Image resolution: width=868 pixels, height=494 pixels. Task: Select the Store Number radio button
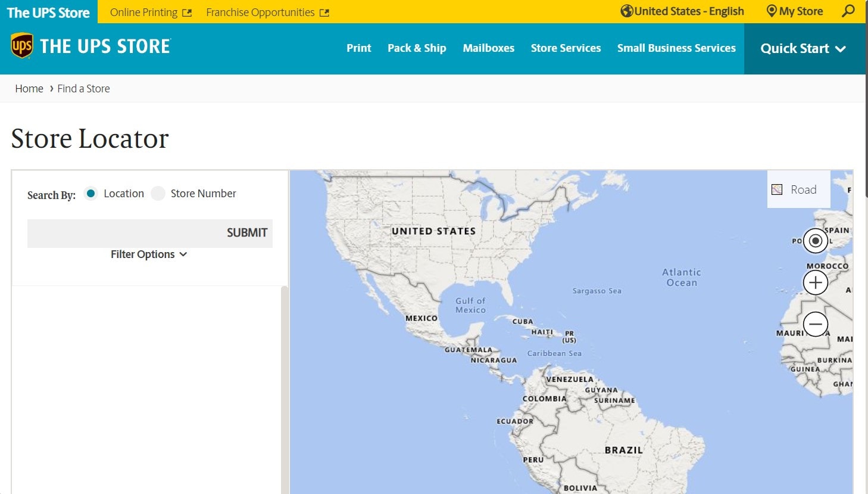tap(158, 193)
